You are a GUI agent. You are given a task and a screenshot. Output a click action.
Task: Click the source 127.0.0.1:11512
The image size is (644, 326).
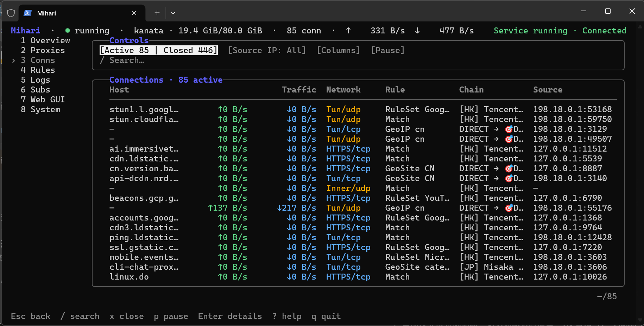[x=570, y=149]
